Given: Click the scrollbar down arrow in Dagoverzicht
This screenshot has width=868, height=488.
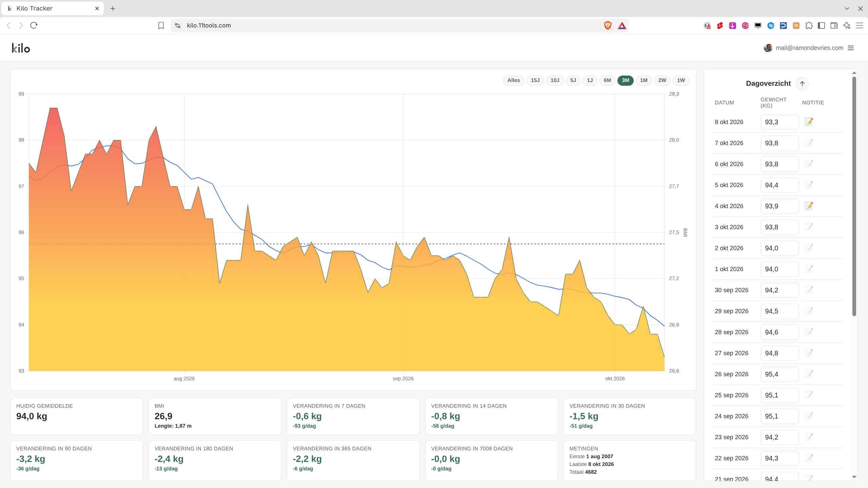Looking at the screenshot, I should [854, 477].
